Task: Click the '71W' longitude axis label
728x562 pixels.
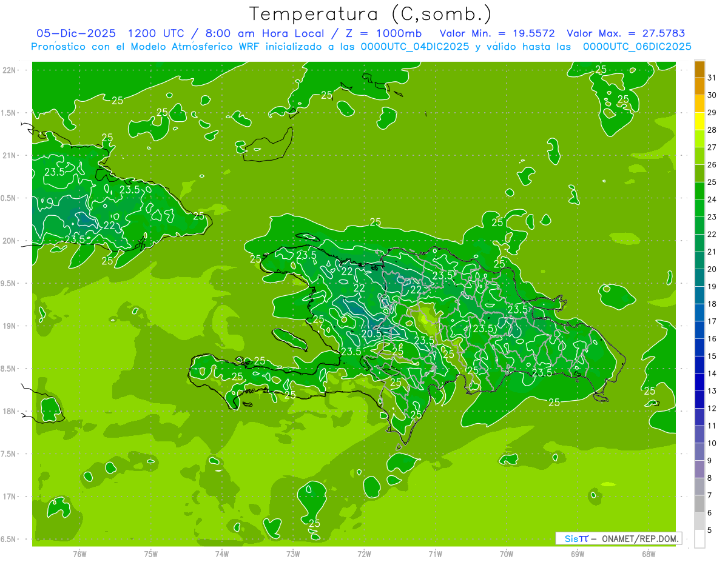Action: 435,554
